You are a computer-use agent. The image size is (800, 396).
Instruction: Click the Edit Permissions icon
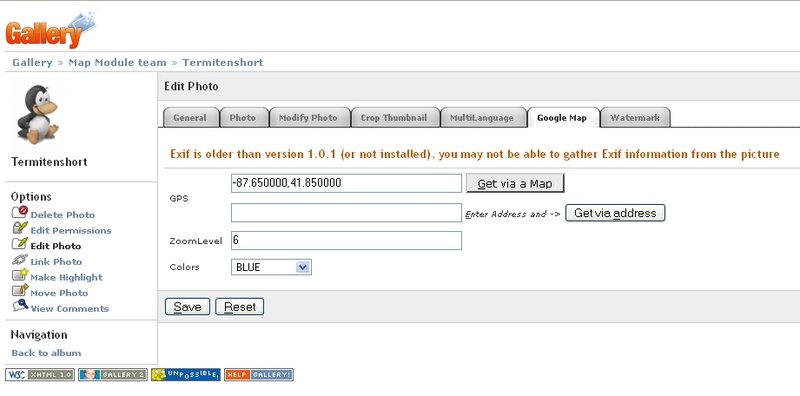pos(20,228)
